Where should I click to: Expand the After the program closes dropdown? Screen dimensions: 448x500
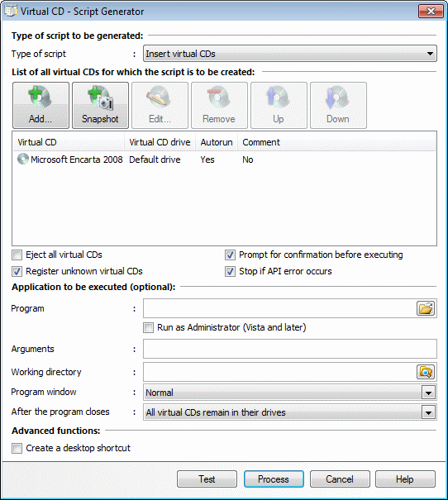point(290,412)
